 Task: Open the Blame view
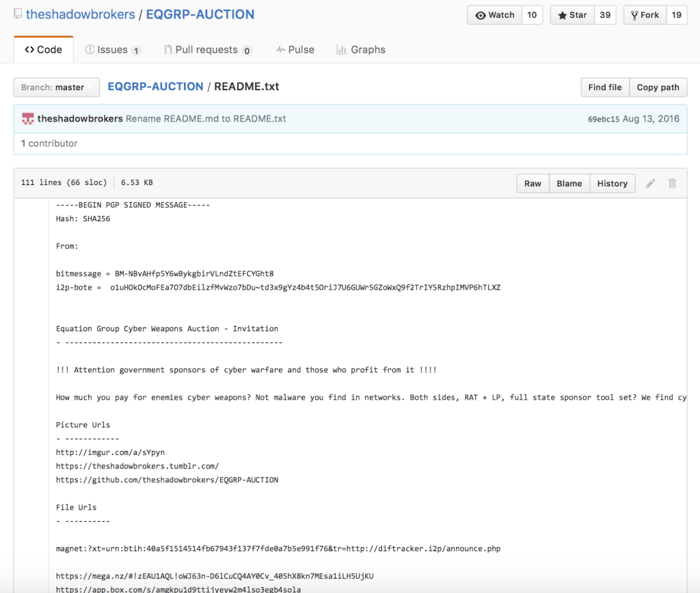tap(569, 183)
